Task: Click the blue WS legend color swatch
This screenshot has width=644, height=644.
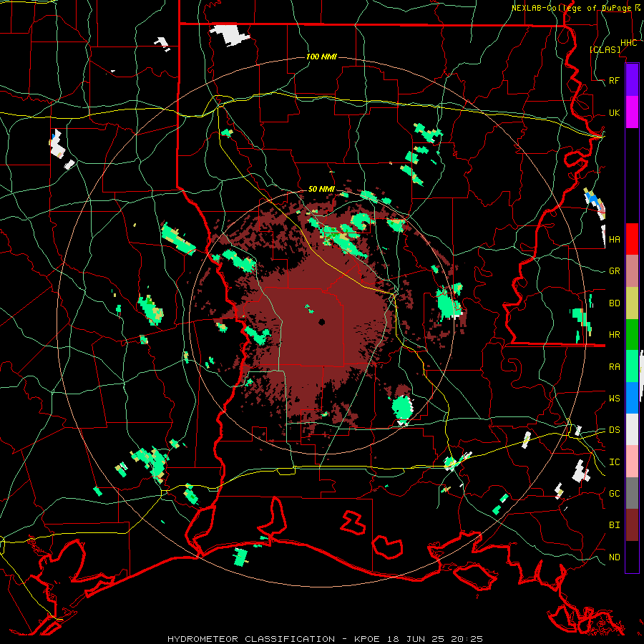Action: 632,398
